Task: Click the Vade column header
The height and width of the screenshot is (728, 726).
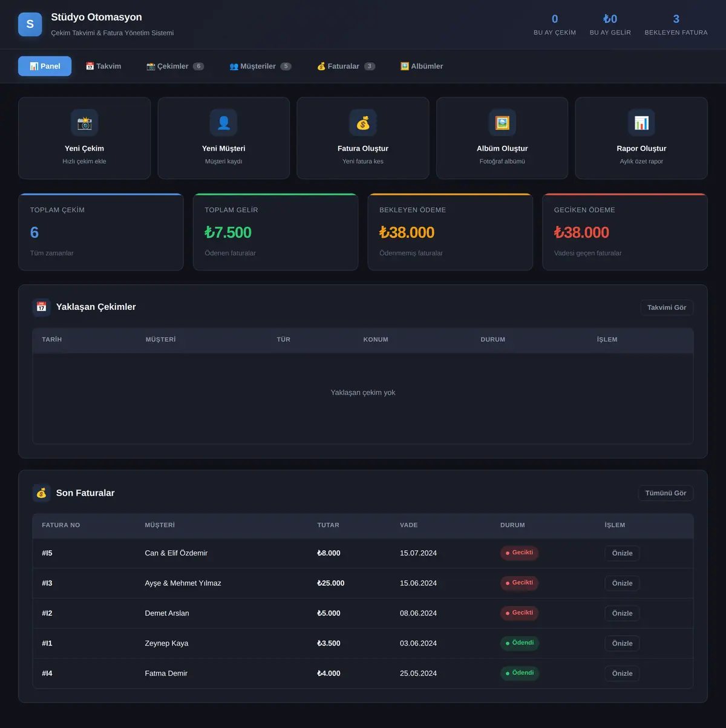Action: 409,525
